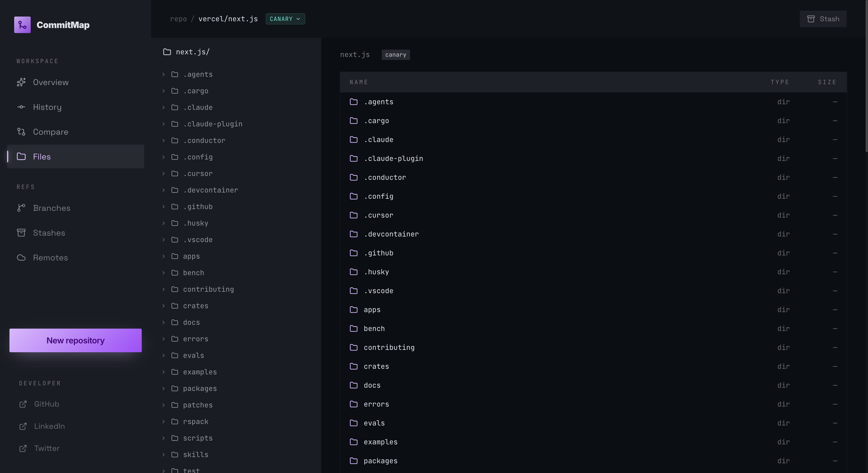Open the evals row in table
Viewport: 868px width, 473px height.
point(593,423)
